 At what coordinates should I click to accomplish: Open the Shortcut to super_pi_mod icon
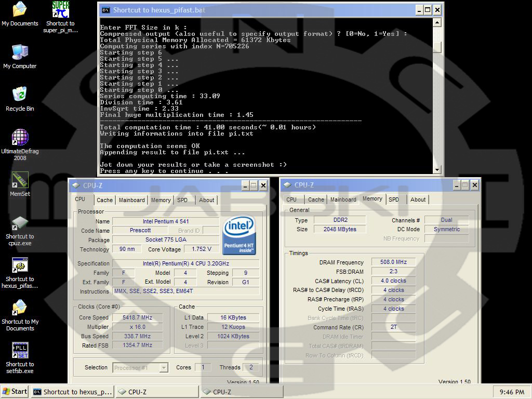click(x=60, y=17)
